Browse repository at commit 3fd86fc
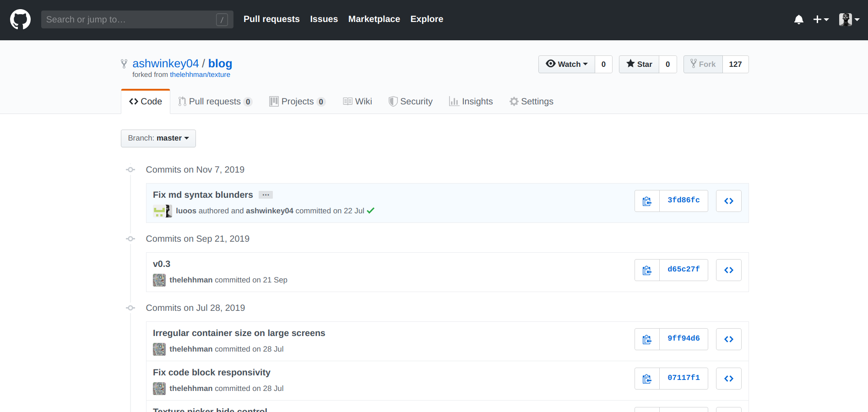This screenshot has height=412, width=868. click(729, 201)
